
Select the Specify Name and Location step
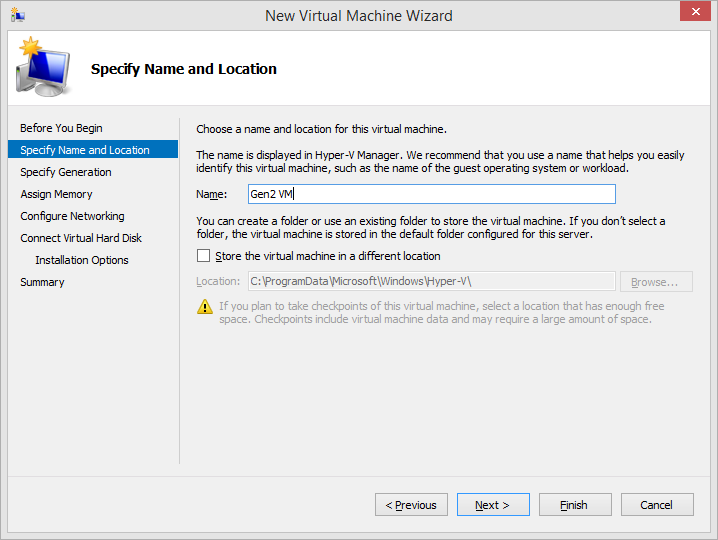pos(85,150)
